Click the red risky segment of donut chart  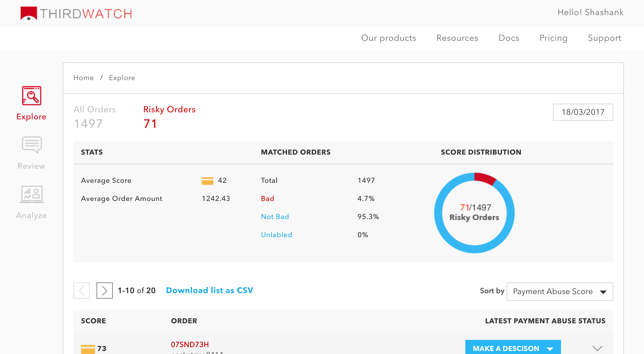tap(485, 178)
